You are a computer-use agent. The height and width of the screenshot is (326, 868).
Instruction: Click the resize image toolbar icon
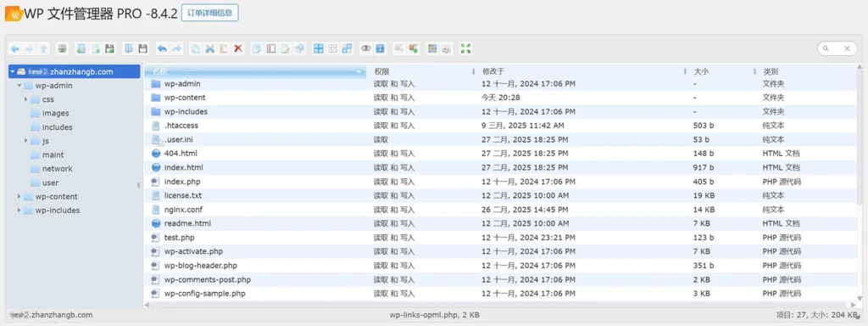[x=299, y=48]
